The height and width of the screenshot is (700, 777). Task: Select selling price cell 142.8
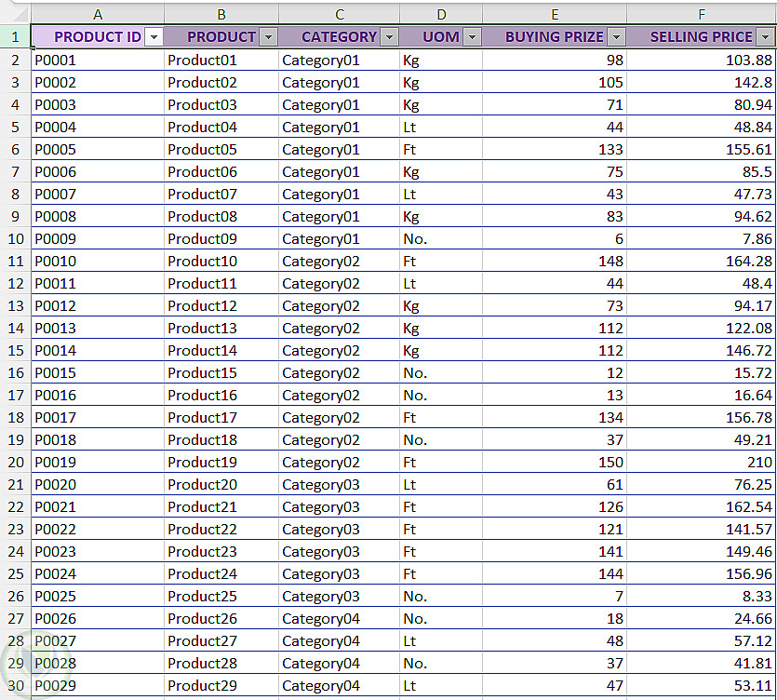[x=702, y=82]
